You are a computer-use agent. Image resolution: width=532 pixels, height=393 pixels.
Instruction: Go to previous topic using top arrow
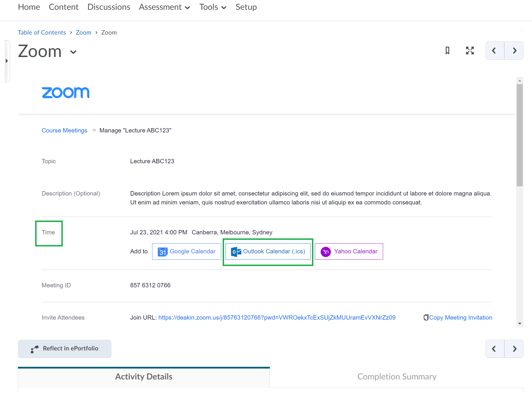point(495,51)
